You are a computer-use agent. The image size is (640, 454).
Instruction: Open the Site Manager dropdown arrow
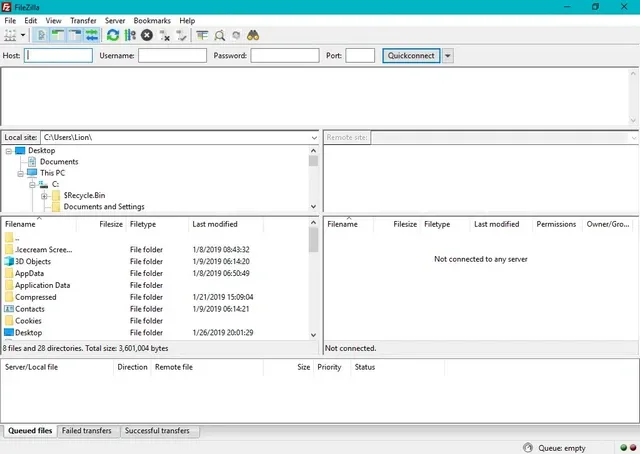(x=23, y=36)
